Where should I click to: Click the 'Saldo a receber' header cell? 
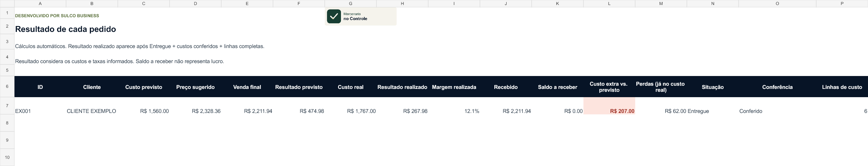point(558,87)
